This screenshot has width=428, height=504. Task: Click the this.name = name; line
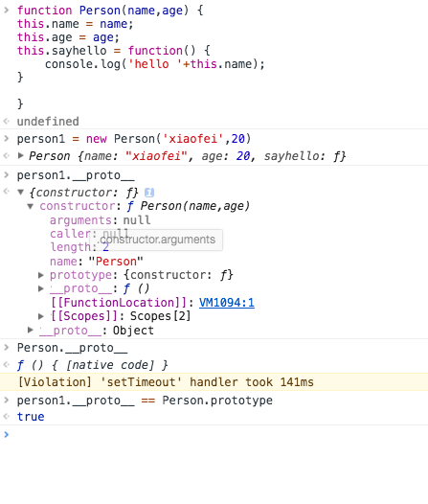[75, 24]
